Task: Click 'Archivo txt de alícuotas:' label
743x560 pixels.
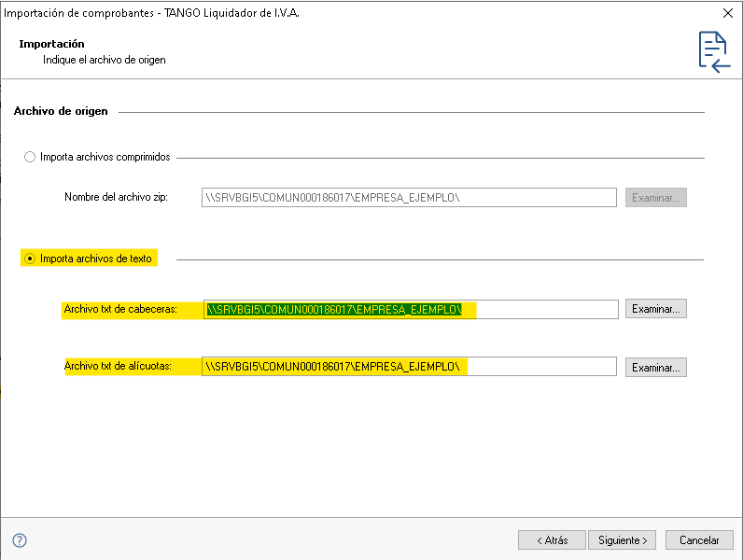Action: [x=118, y=366]
